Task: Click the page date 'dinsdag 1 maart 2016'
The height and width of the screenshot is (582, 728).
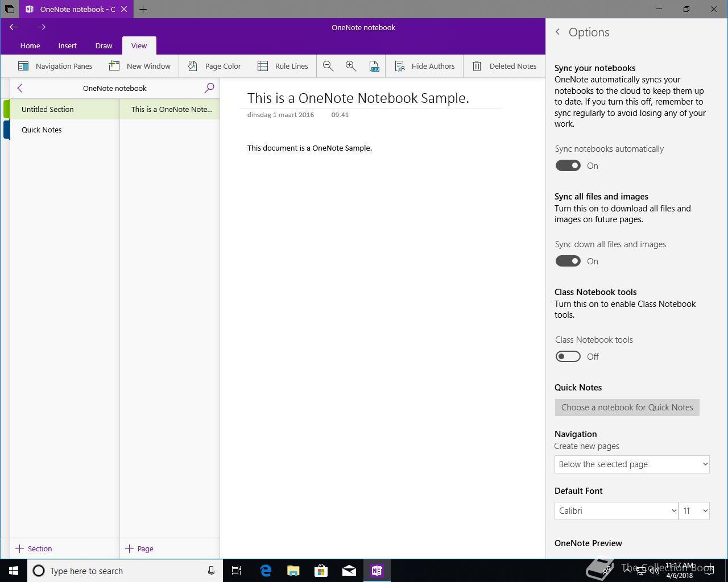Action: [x=280, y=114]
